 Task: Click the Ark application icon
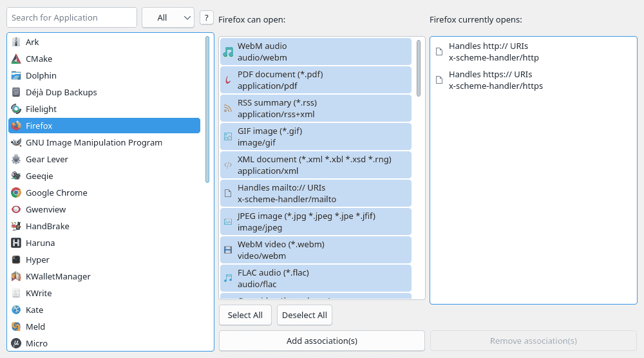[16, 42]
